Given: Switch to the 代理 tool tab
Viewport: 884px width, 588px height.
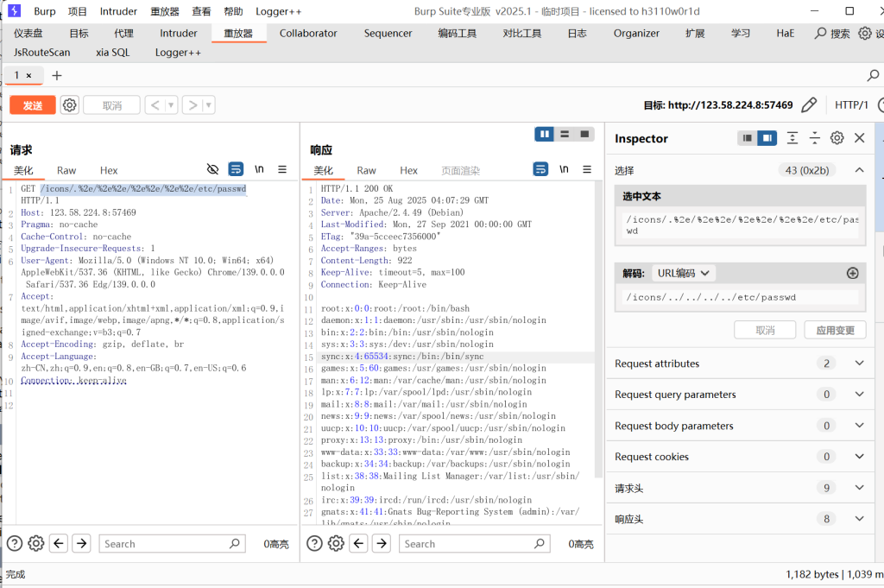Looking at the screenshot, I should 123,34.
